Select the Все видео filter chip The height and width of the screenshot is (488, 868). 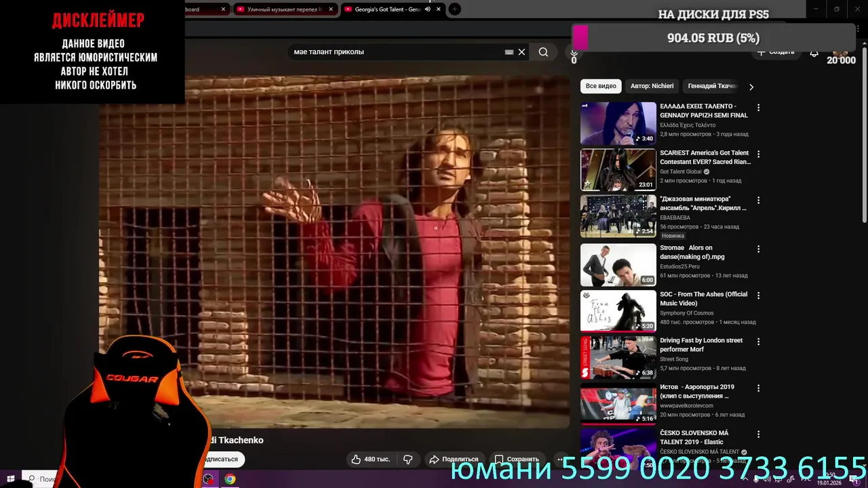[x=601, y=86]
